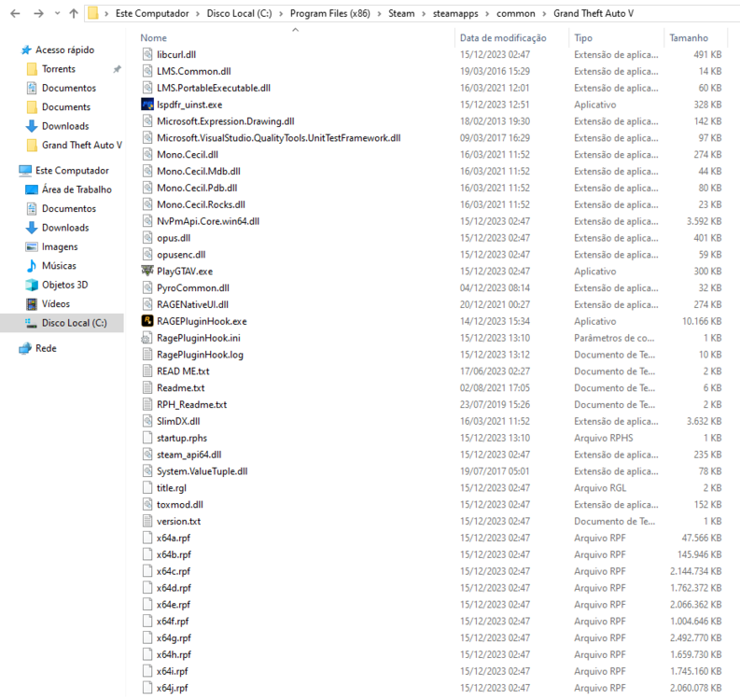Select file 'Mono.Cecil.Rocks.dll'
The width and height of the screenshot is (740, 700).
point(201,204)
